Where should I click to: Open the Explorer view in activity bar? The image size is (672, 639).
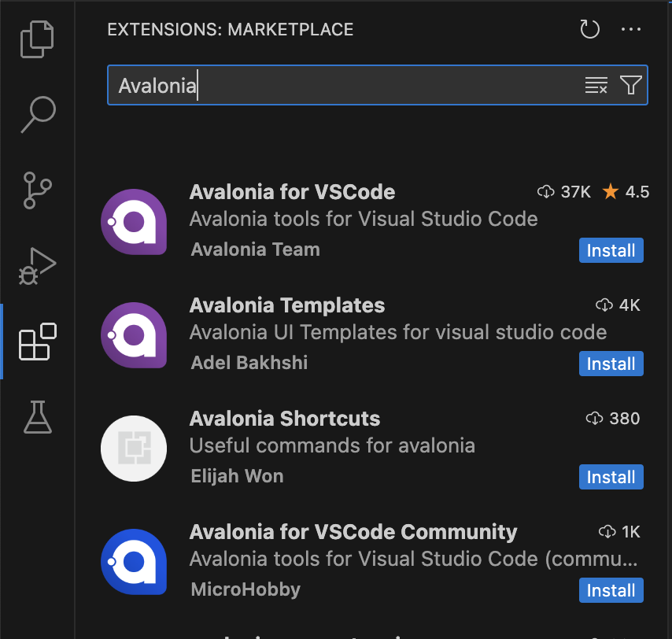(38, 39)
